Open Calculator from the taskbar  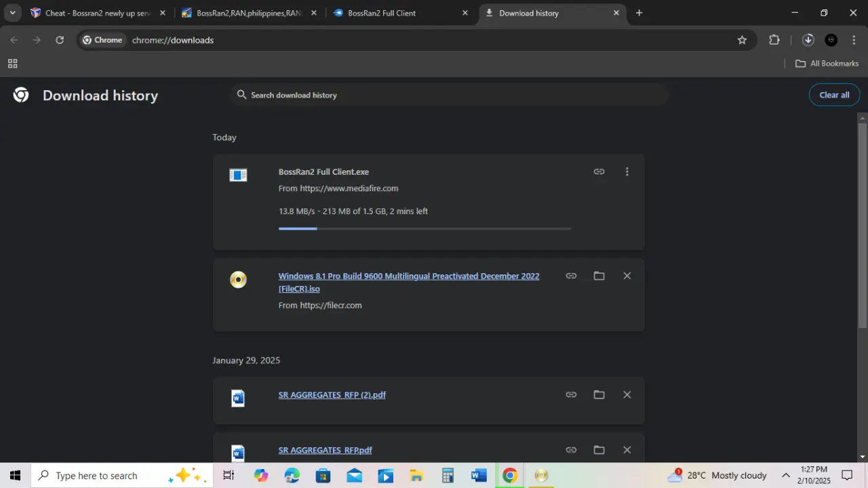(448, 475)
